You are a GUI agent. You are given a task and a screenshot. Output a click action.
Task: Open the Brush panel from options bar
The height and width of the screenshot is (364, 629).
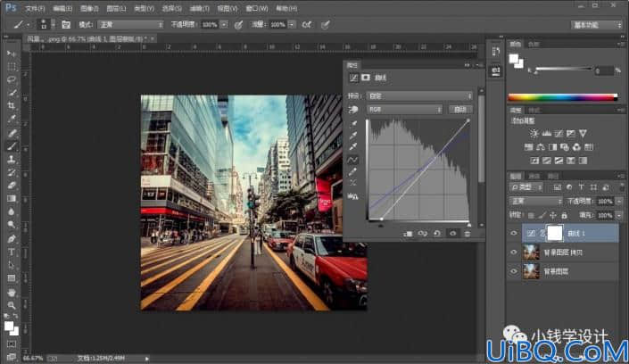(x=66, y=25)
